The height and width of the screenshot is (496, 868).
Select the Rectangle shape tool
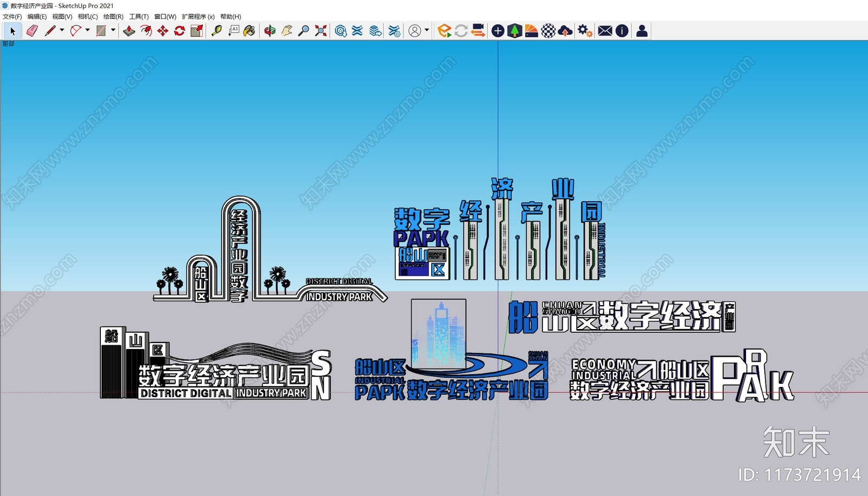tap(101, 31)
